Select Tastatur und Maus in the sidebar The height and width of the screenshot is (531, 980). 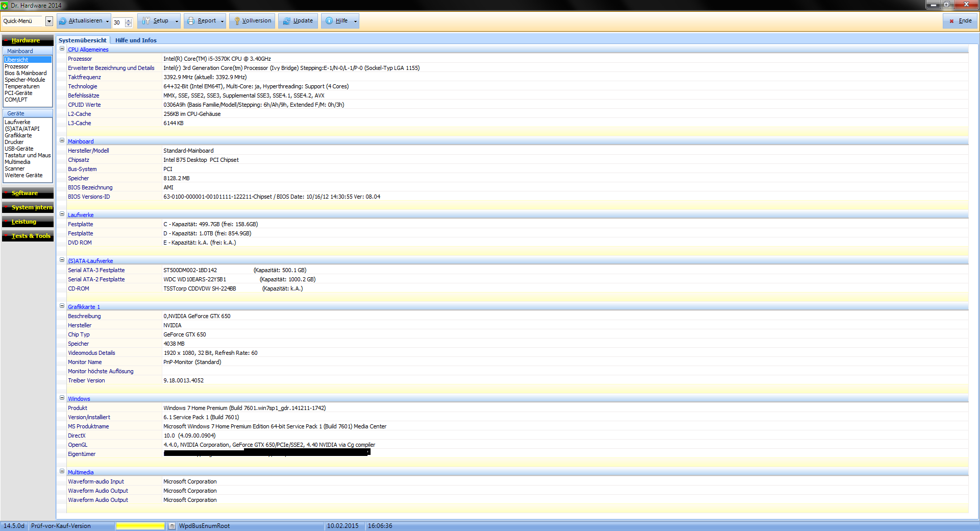coord(28,155)
